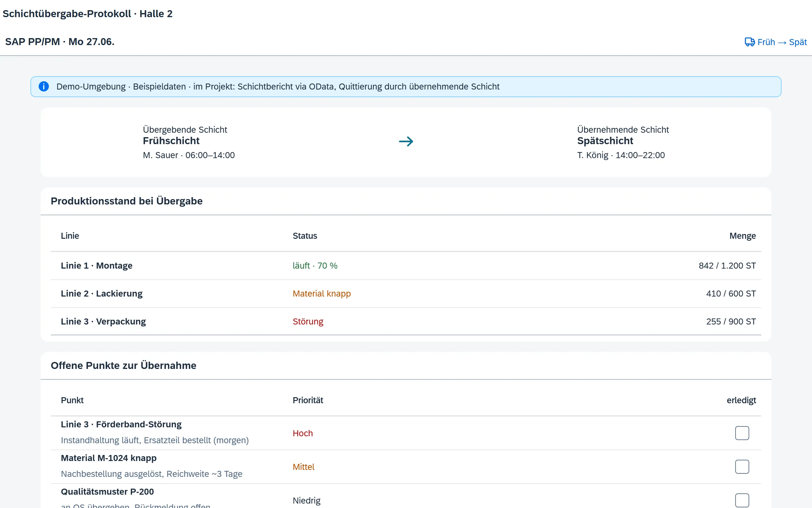Viewport: 812px width, 508px height.
Task: Click the Priorität column header
Action: point(308,400)
